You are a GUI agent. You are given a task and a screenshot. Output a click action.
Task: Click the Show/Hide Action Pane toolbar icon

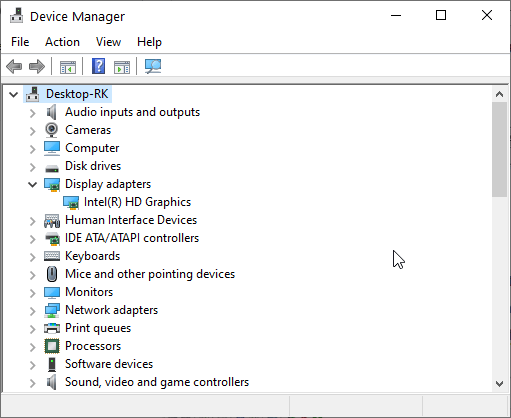[122, 67]
